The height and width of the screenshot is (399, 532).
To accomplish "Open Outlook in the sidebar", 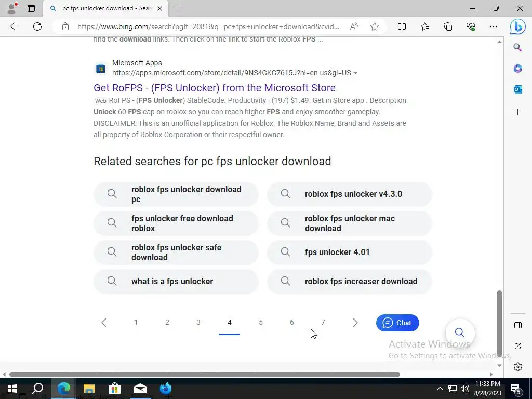I will (518, 89).
